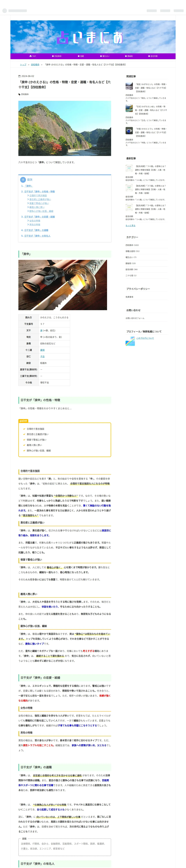
Task: Open the お問い合わせフォーム link
Action: coord(135,318)
